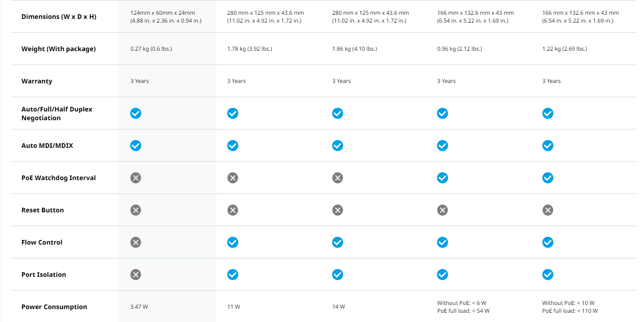Viewport: 644px width, 322px height.
Task: Click the gray X for PoE Watchdog Interval, first column
Action: 135,178
